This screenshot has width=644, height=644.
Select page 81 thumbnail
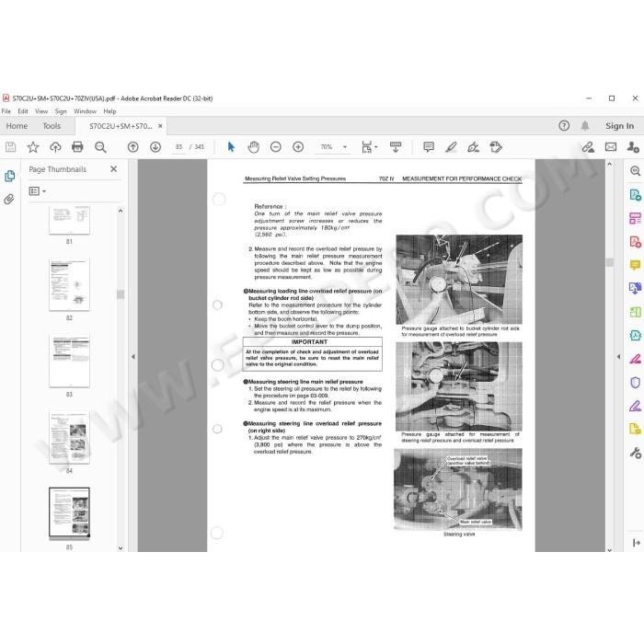pos(69,221)
